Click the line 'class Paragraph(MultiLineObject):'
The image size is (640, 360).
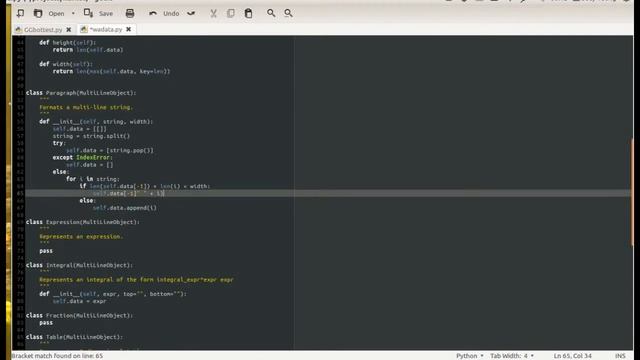(81, 93)
